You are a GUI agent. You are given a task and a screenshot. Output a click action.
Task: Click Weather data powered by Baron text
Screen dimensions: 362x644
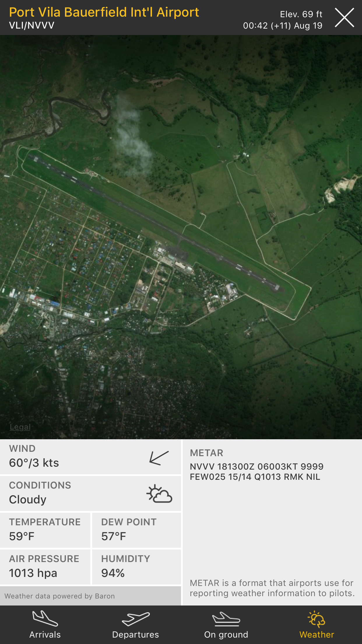pyautogui.click(x=60, y=596)
